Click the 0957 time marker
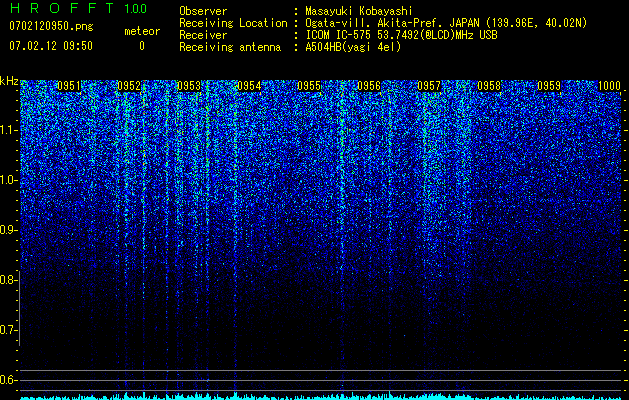Screen dimensions: 629x400 tap(429, 86)
